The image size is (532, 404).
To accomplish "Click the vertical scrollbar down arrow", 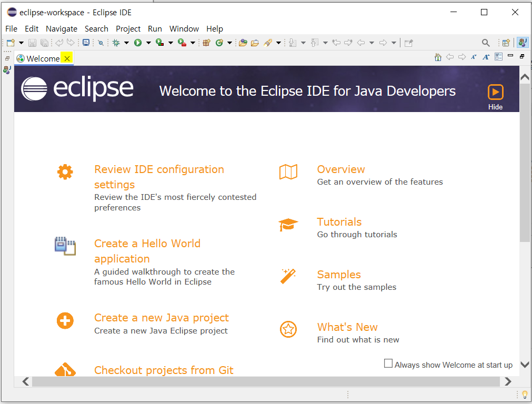I will tap(525, 365).
